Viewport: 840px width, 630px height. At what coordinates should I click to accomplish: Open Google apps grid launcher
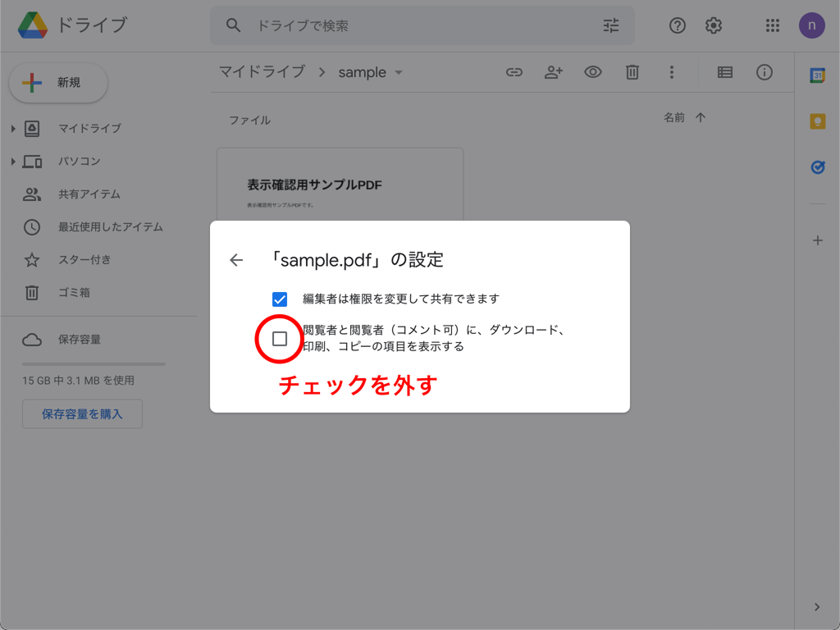pos(772,25)
